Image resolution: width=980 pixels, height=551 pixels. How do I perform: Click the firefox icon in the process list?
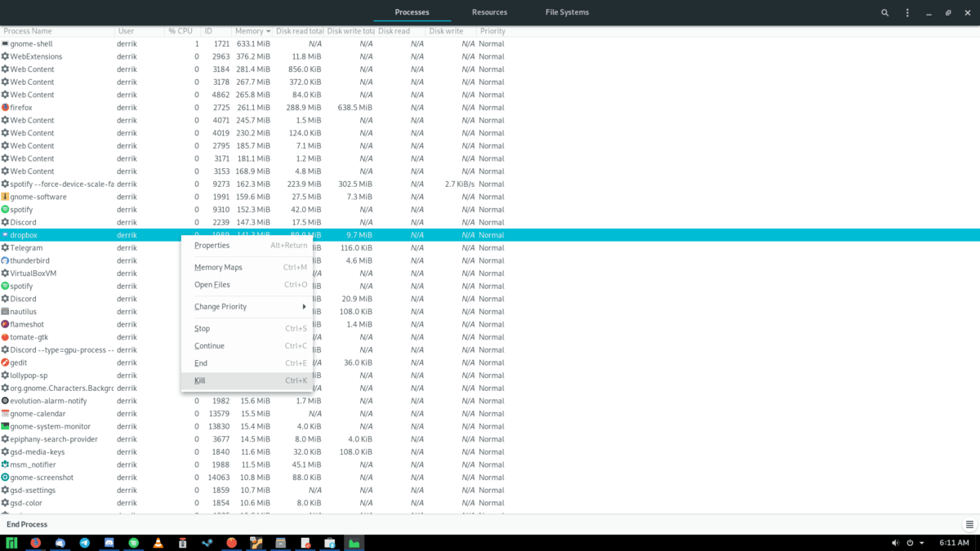pyautogui.click(x=6, y=107)
